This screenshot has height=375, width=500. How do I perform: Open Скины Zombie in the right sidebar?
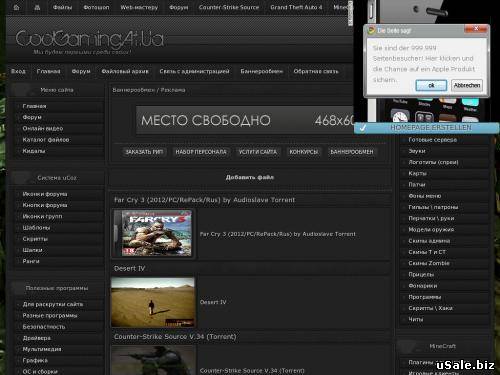429,263
